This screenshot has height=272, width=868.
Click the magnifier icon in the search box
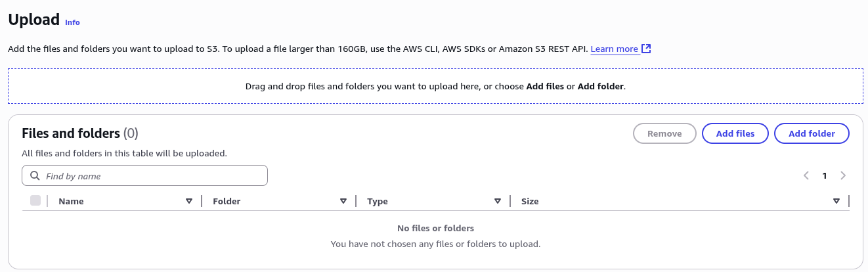pyautogui.click(x=35, y=176)
